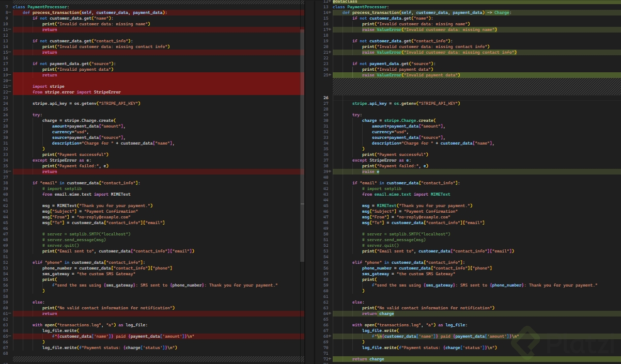Click 'except StripeError as e:' in right pane
Screen dimensions: 621x364
[382, 160]
